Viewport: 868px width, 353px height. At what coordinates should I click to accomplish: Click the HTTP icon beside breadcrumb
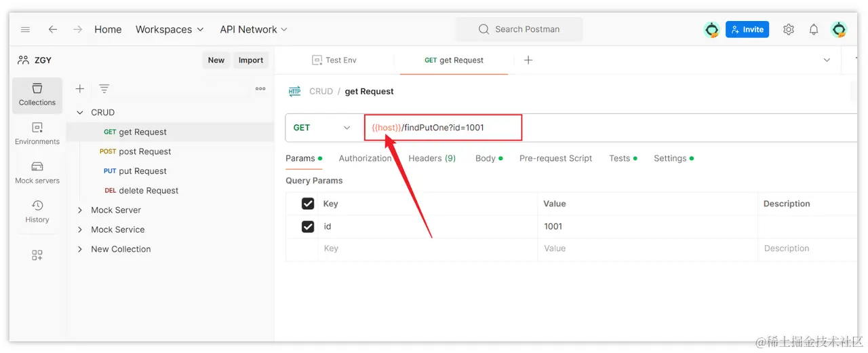(x=294, y=92)
